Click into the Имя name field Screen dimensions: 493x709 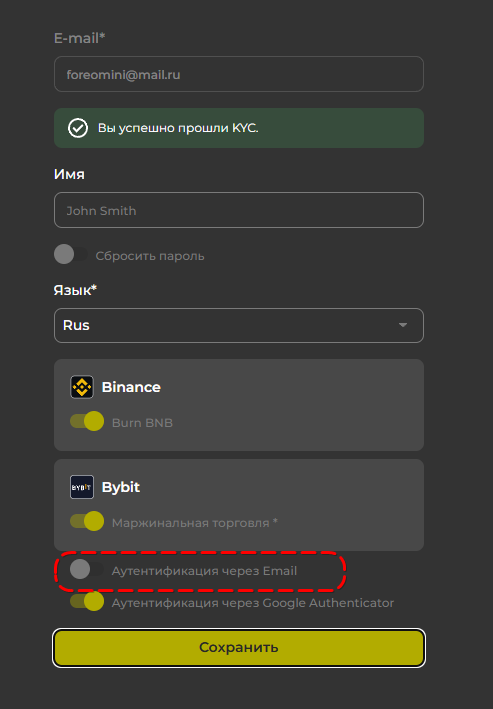point(239,210)
